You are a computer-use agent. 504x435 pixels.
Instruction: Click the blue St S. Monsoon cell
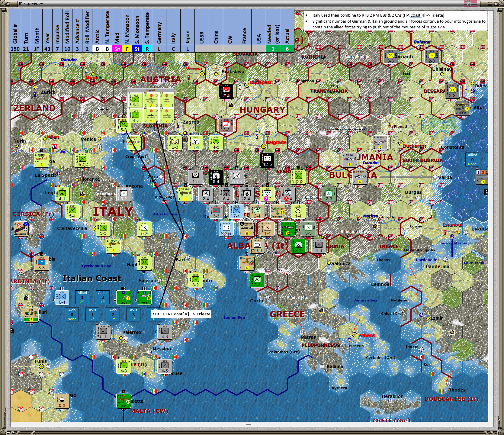click(x=137, y=49)
